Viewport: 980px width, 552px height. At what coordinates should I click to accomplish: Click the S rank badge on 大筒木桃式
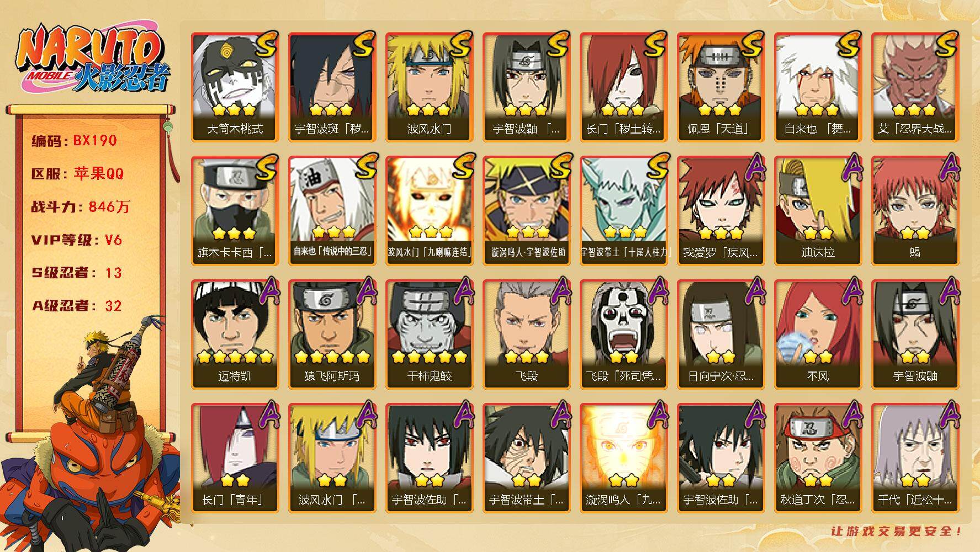click(264, 44)
